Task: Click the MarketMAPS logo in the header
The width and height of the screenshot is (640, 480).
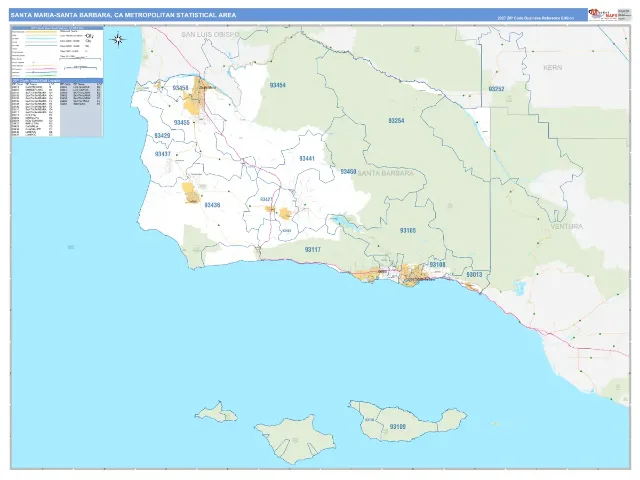Action: [x=602, y=14]
